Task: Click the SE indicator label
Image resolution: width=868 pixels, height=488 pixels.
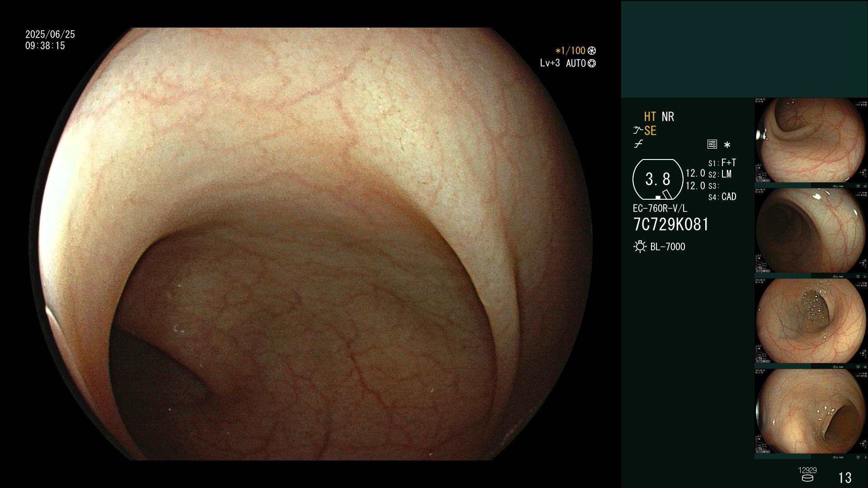Action: [650, 131]
